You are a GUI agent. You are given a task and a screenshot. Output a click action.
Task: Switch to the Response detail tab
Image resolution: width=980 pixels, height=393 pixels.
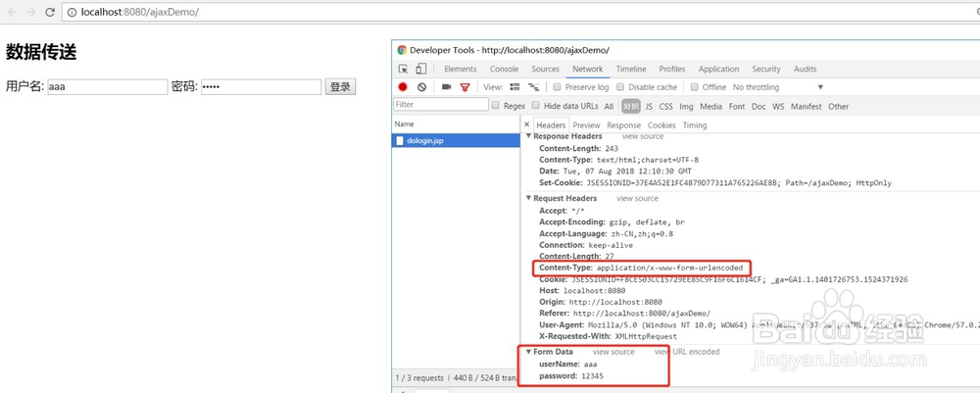(623, 125)
